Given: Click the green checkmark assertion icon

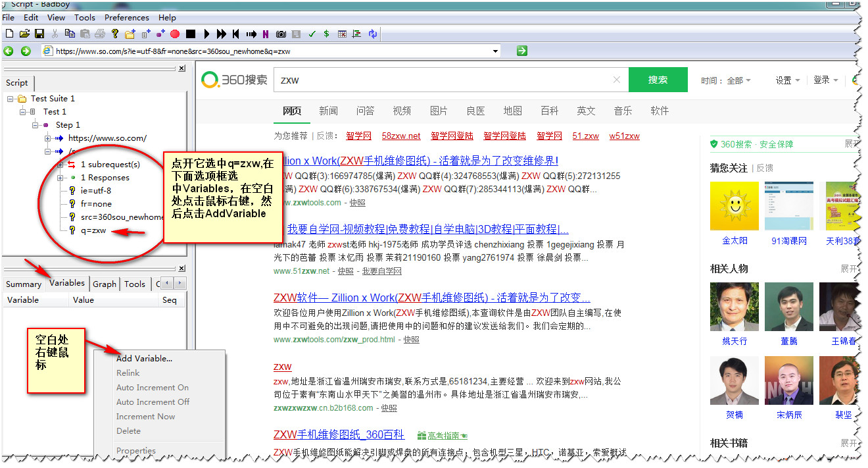Looking at the screenshot, I should (x=312, y=34).
